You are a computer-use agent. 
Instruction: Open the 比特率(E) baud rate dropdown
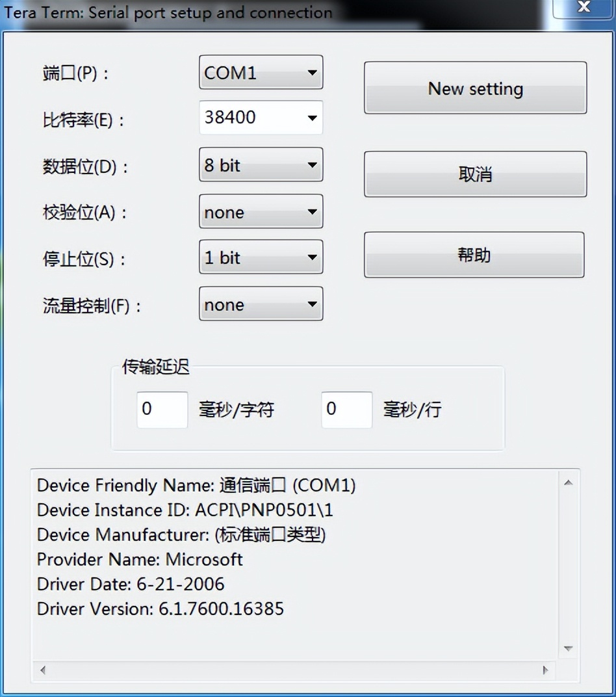click(260, 118)
